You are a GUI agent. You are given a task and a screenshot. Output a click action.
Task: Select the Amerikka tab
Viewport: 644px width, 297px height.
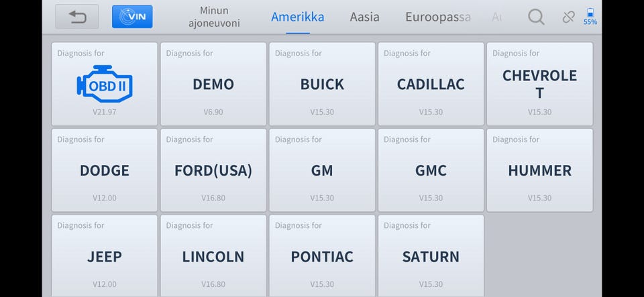click(297, 17)
